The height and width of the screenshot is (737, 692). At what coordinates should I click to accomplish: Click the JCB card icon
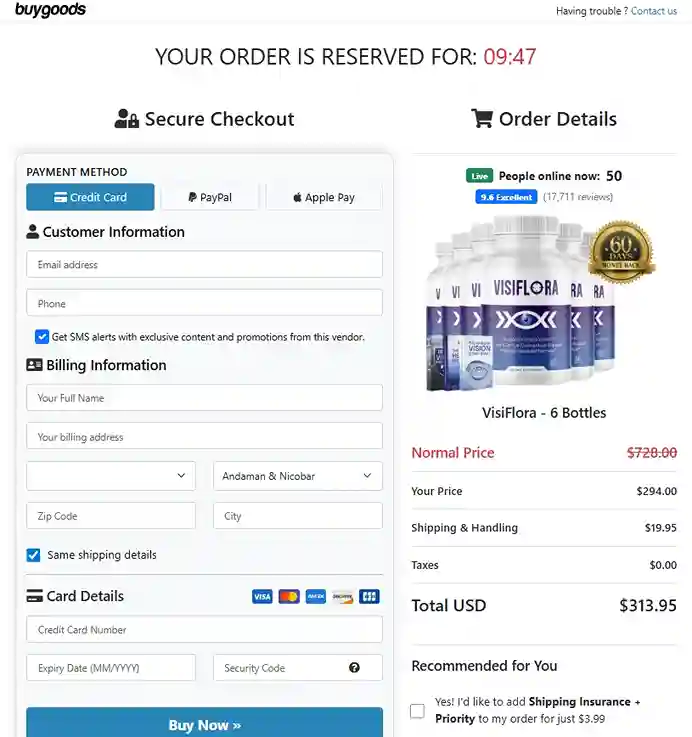point(370,596)
